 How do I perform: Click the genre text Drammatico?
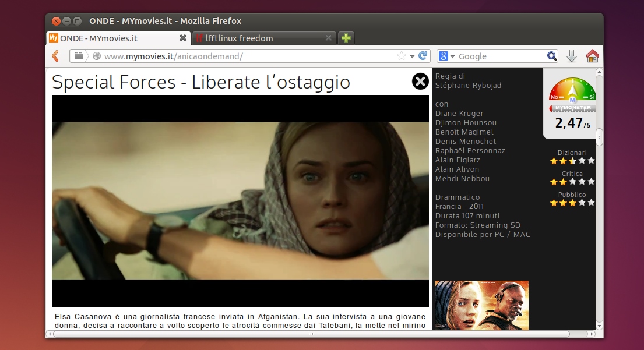tap(458, 197)
